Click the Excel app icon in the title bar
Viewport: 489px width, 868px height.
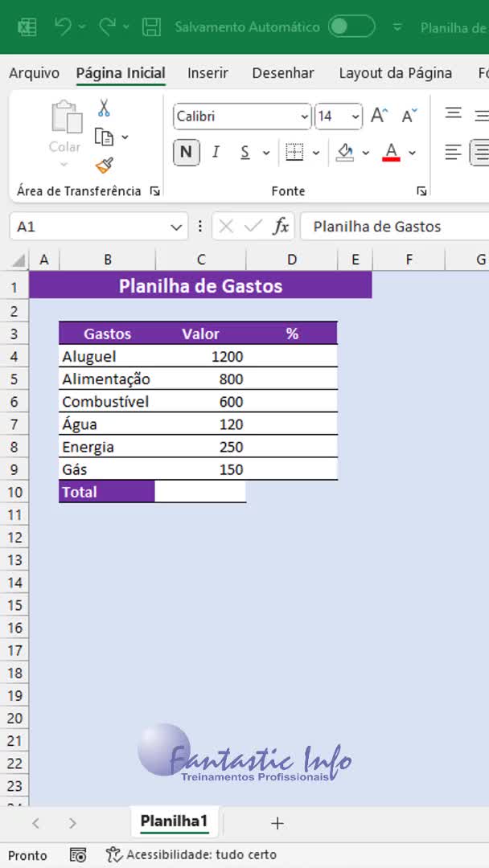[x=27, y=27]
